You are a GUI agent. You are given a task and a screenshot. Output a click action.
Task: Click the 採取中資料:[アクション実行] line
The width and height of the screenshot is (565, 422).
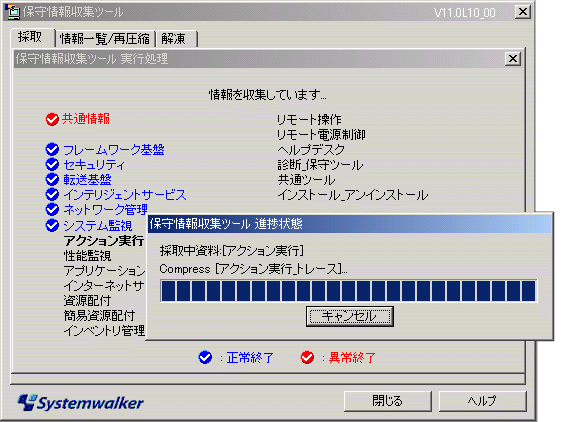pyautogui.click(x=232, y=250)
